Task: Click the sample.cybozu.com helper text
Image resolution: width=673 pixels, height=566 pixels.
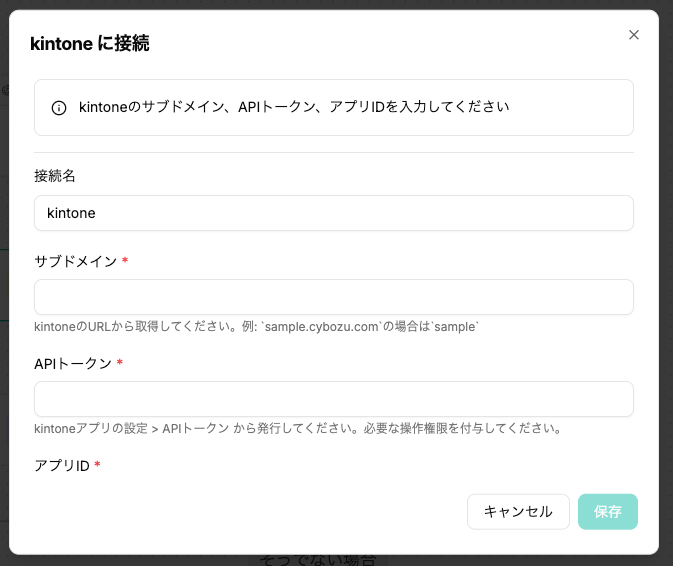Action: click(x=257, y=327)
